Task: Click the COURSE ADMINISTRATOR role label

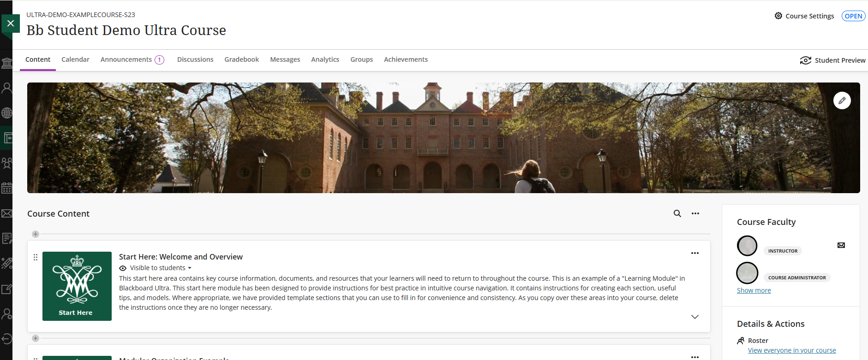Action: [797, 278]
